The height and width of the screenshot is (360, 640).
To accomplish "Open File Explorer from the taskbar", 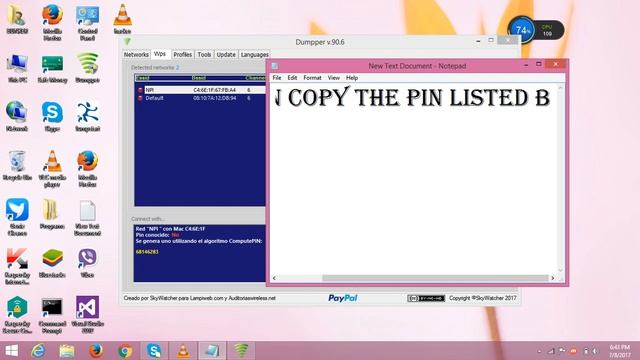I will [67, 351].
